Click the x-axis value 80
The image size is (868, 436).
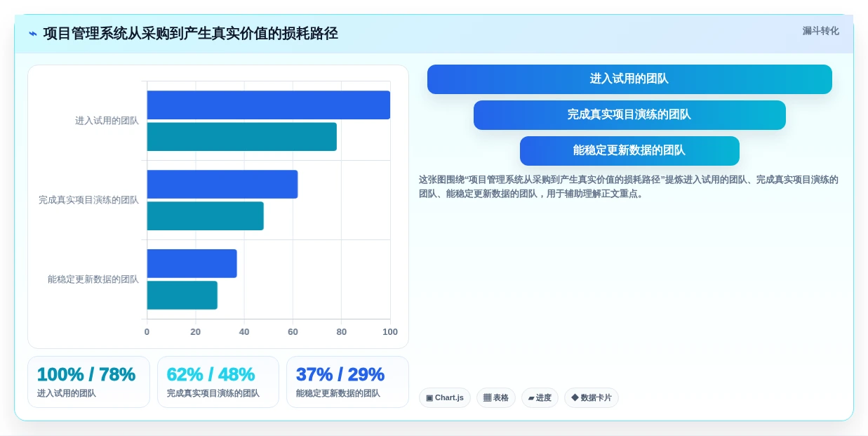pyautogui.click(x=342, y=332)
